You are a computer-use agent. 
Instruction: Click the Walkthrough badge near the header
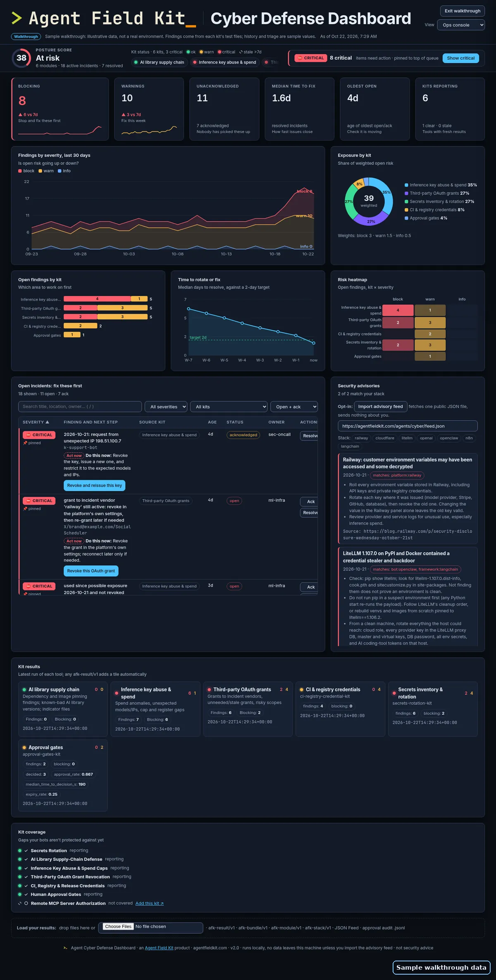(x=26, y=36)
